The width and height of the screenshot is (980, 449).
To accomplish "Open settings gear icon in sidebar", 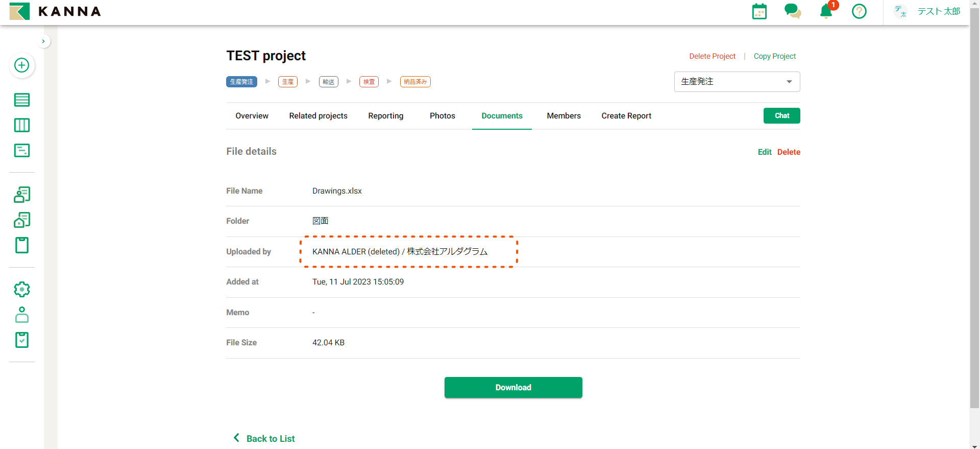I will (21, 290).
